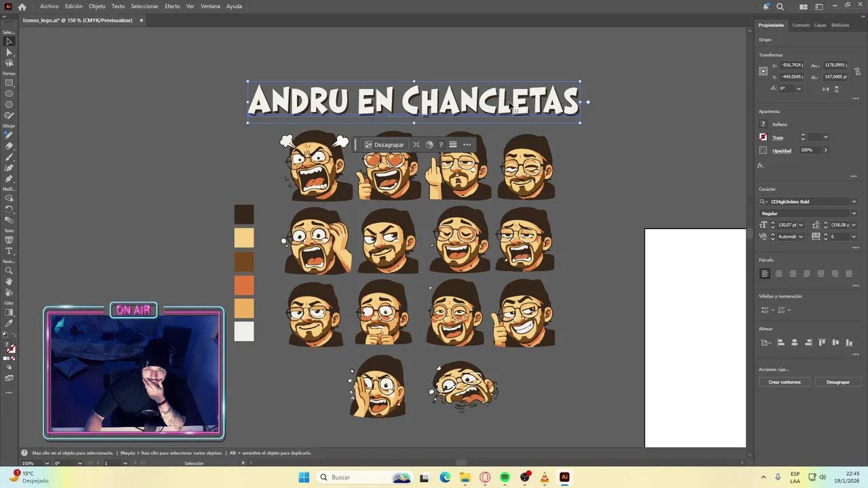Viewport: 868px width, 488px height.
Task: Select the Eraser tool
Action: [x=9, y=146]
